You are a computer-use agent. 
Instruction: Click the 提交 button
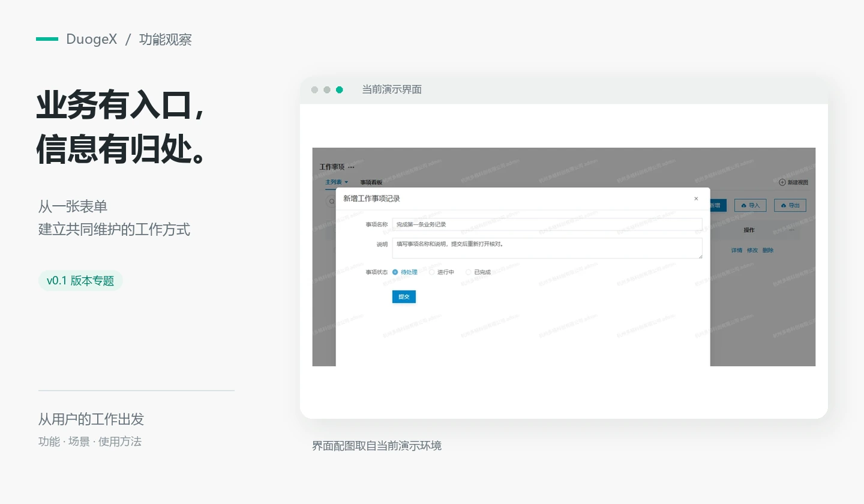coord(404,296)
